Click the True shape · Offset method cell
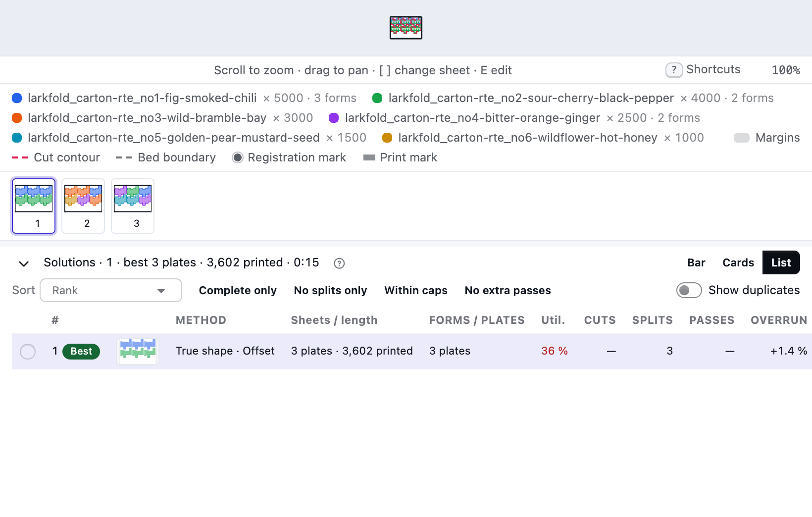Screen dimensions: 812x517 (225, 351)
